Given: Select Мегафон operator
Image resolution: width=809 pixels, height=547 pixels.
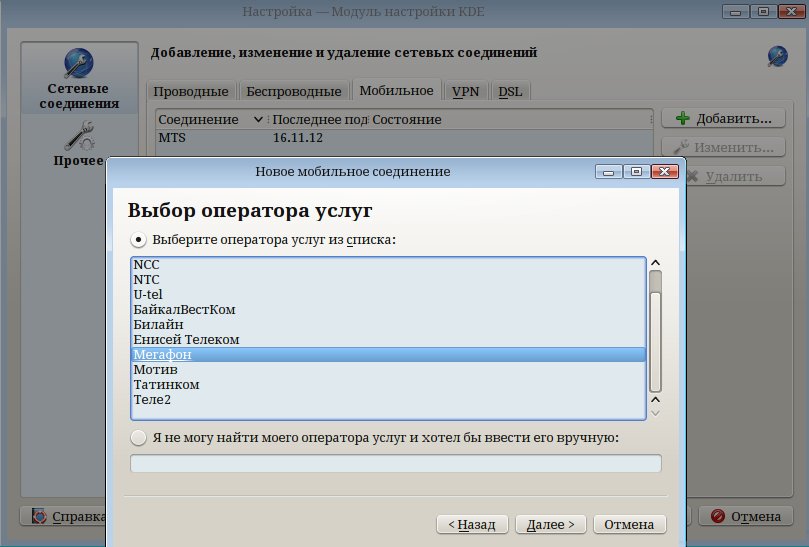Looking at the screenshot, I should pos(388,355).
